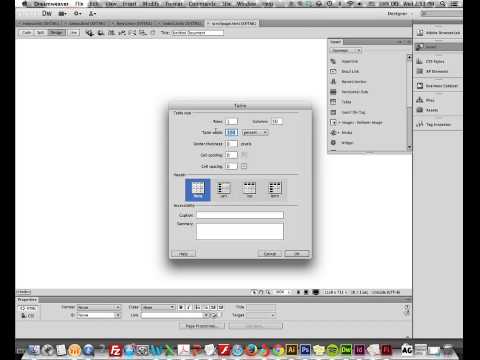Click Named Anchor icon in Insert panel
480x360 pixels.
333,82
